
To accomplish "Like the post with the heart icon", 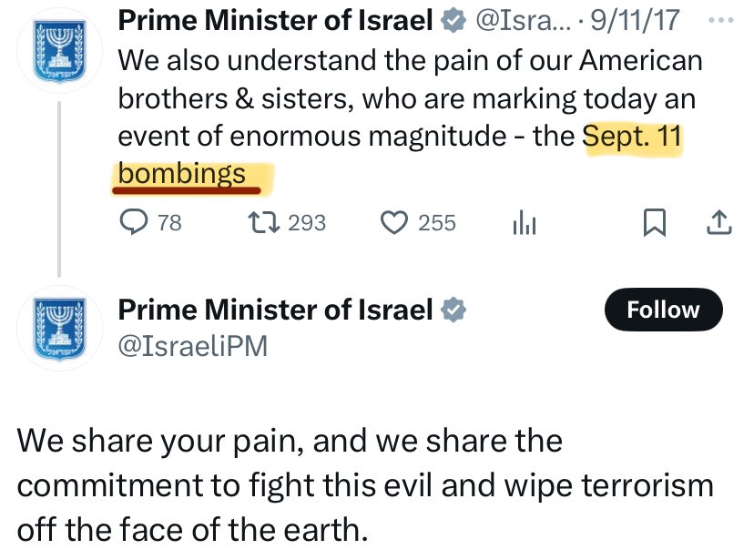I will (x=393, y=222).
